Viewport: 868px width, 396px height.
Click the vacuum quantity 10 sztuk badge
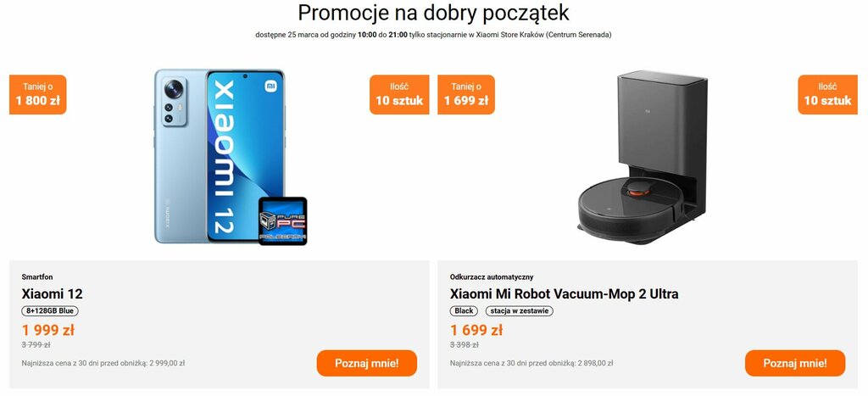click(x=827, y=95)
